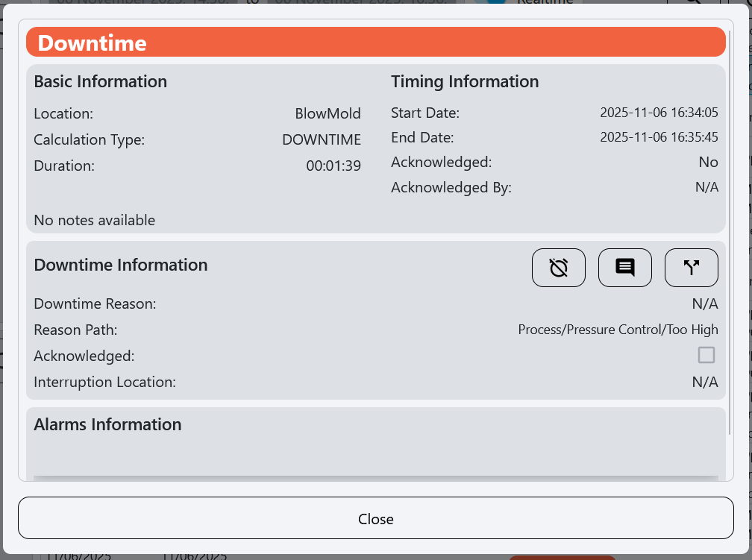This screenshot has height=560, width=752.
Task: Open notes using the speech bubble icon
Action: click(624, 267)
